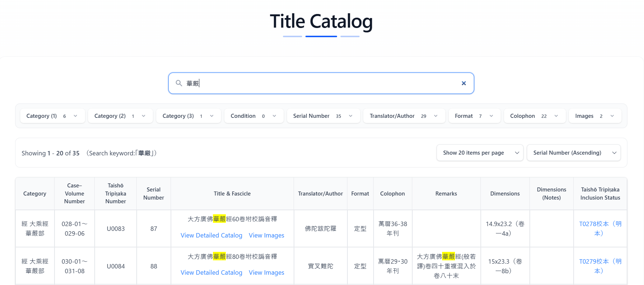This screenshot has width=644, height=285.
Task: Open the Category (2) filter dropdown
Action: [x=120, y=116]
